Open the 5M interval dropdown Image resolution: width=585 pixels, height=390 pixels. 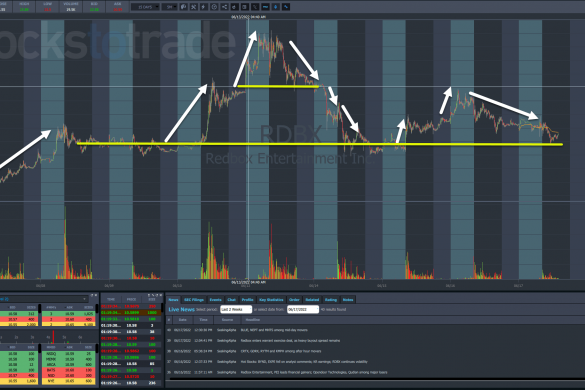tap(169, 7)
